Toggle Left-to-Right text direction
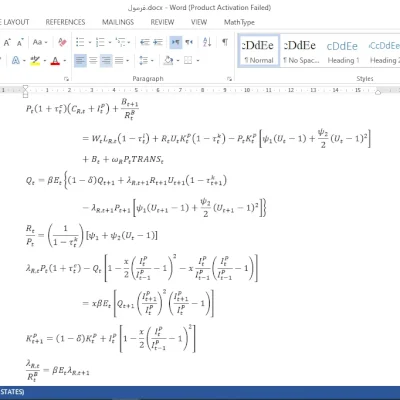Screen dimensions: 400x400 176,42
